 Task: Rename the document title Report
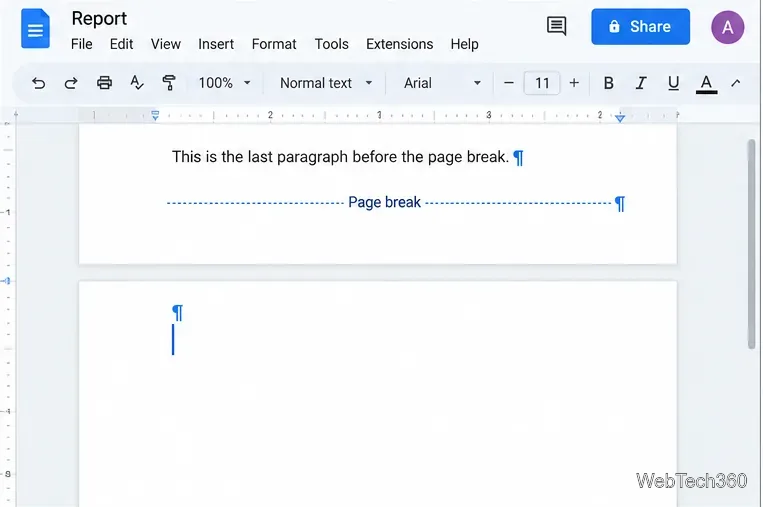tap(99, 18)
